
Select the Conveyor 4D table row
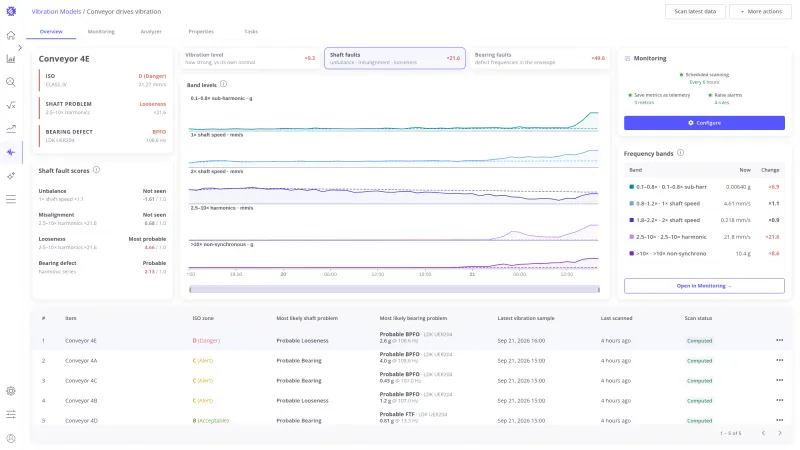pyautogui.click(x=411, y=420)
